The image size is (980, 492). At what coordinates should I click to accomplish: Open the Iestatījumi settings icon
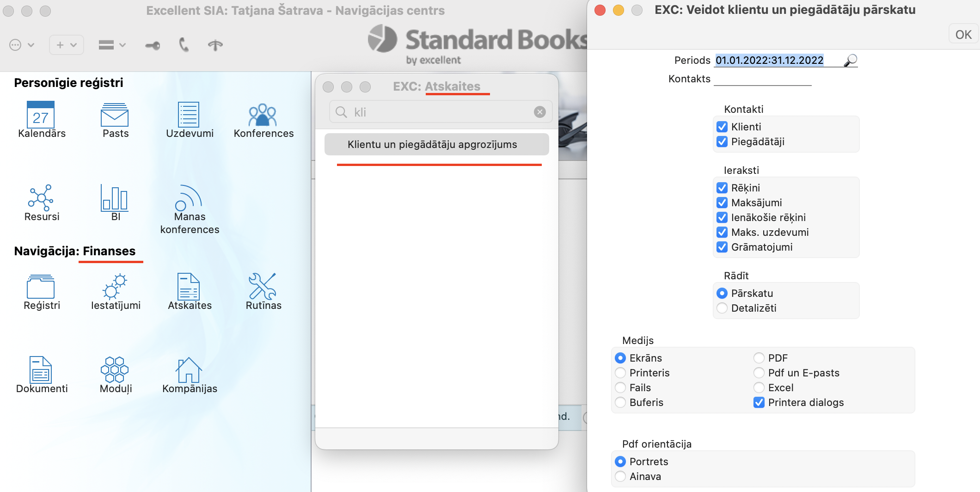tap(115, 288)
